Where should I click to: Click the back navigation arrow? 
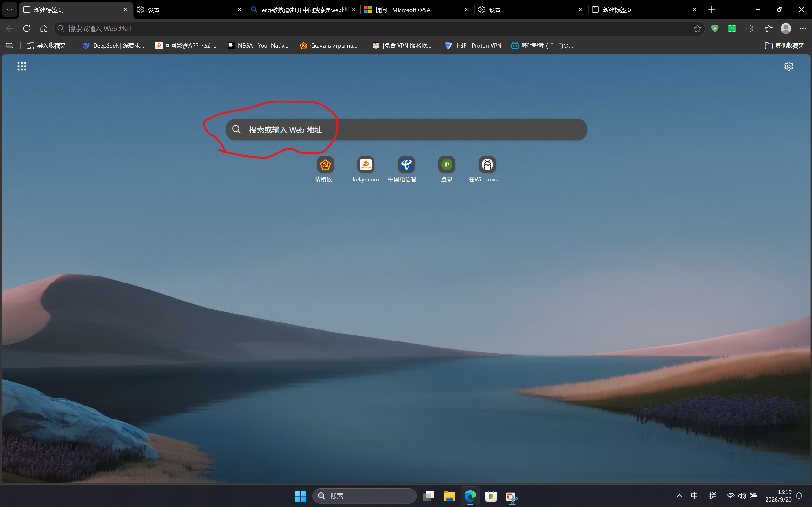click(x=10, y=29)
